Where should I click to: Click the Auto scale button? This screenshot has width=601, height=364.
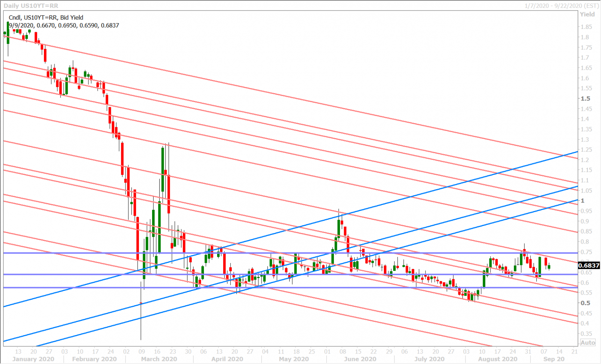(588, 342)
